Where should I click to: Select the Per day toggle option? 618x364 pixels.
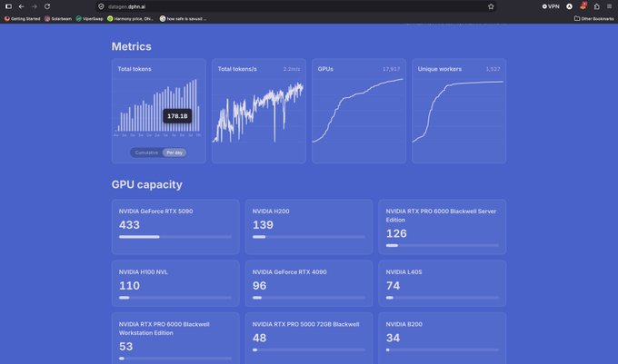[x=174, y=152]
